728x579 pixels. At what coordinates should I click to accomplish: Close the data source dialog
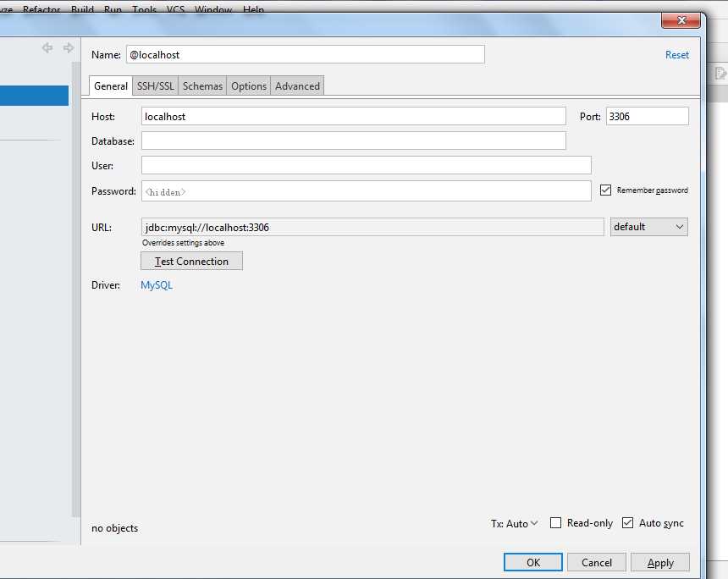coord(681,20)
